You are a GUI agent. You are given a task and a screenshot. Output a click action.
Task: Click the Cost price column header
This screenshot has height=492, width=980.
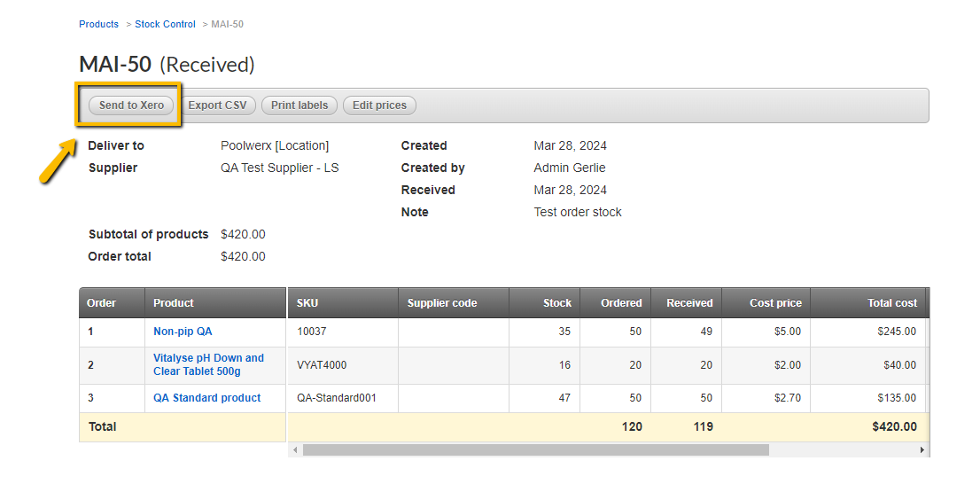pyautogui.click(x=766, y=302)
